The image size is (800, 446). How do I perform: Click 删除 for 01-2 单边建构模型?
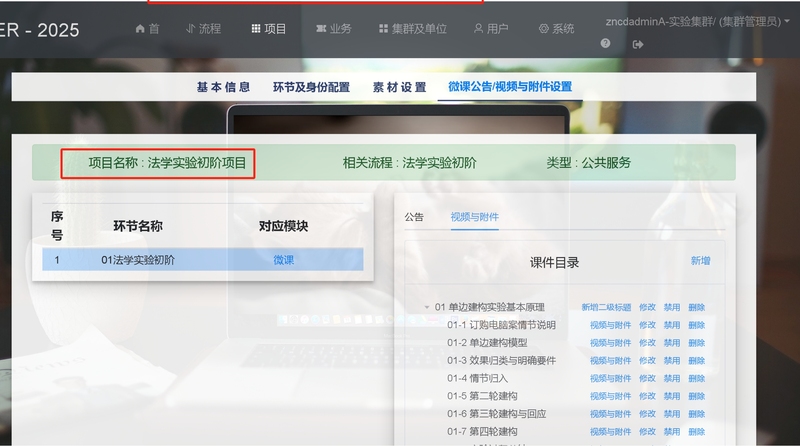pyautogui.click(x=696, y=343)
